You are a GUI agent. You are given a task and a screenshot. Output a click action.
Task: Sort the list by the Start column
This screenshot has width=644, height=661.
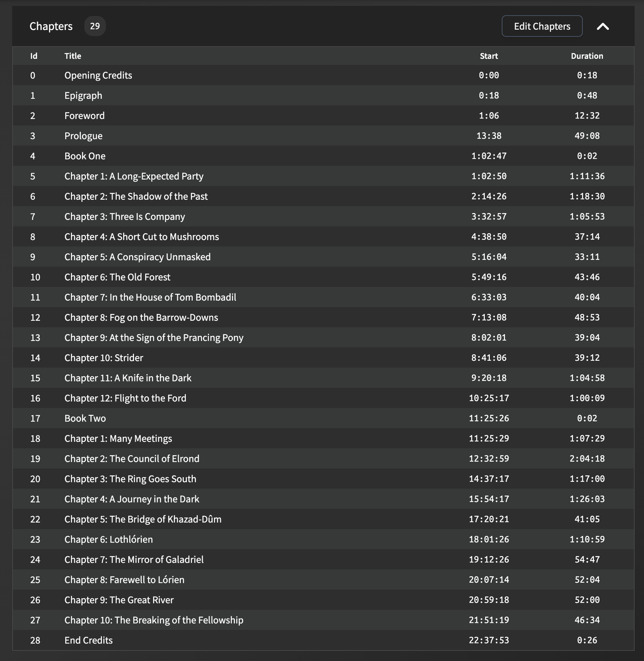489,56
